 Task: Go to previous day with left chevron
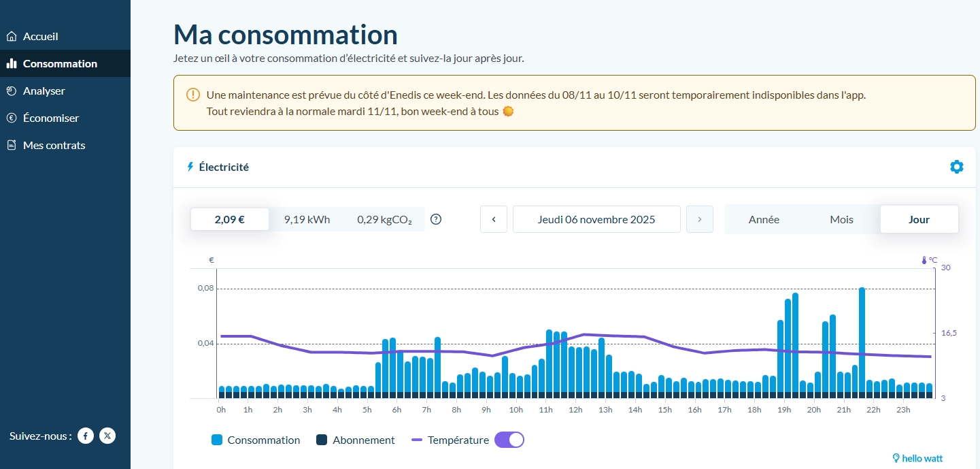click(x=494, y=219)
